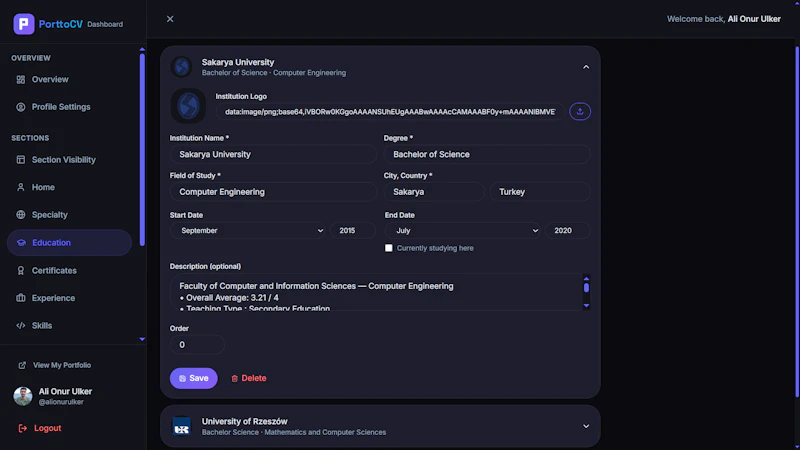Viewport: 800px width, 450px height.
Task: Click the Field of Study input
Action: click(x=273, y=192)
